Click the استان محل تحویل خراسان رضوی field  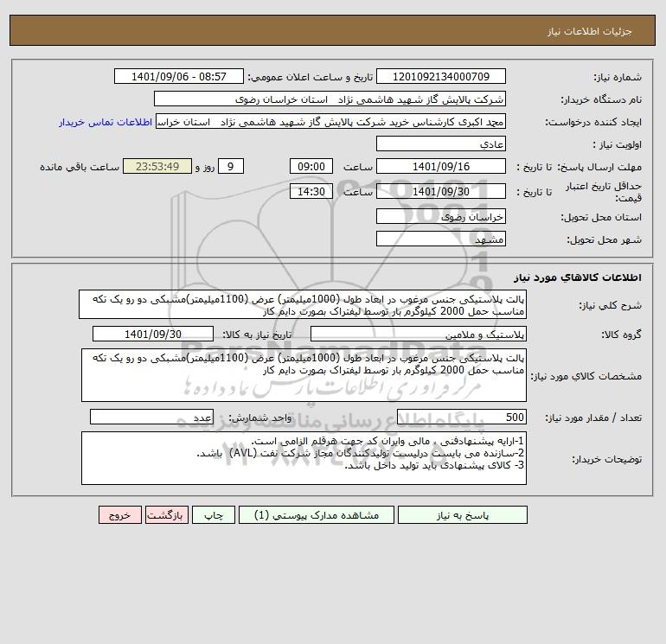(441, 216)
